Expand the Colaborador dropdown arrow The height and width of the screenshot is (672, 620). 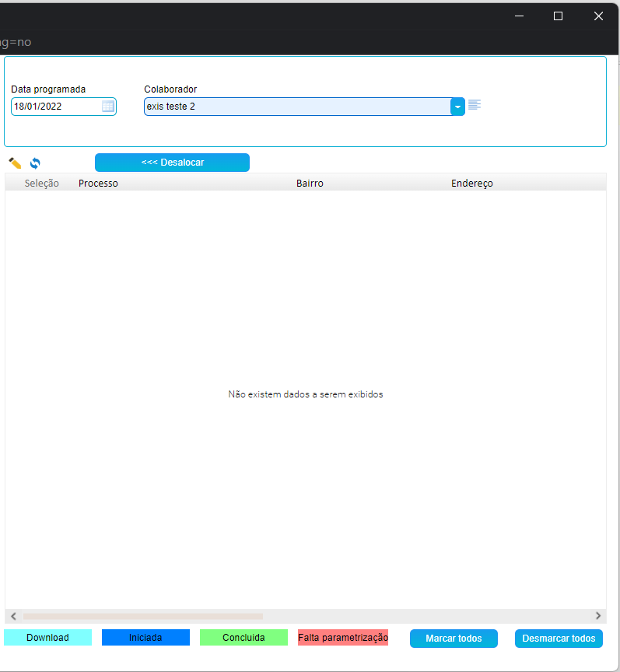point(457,107)
